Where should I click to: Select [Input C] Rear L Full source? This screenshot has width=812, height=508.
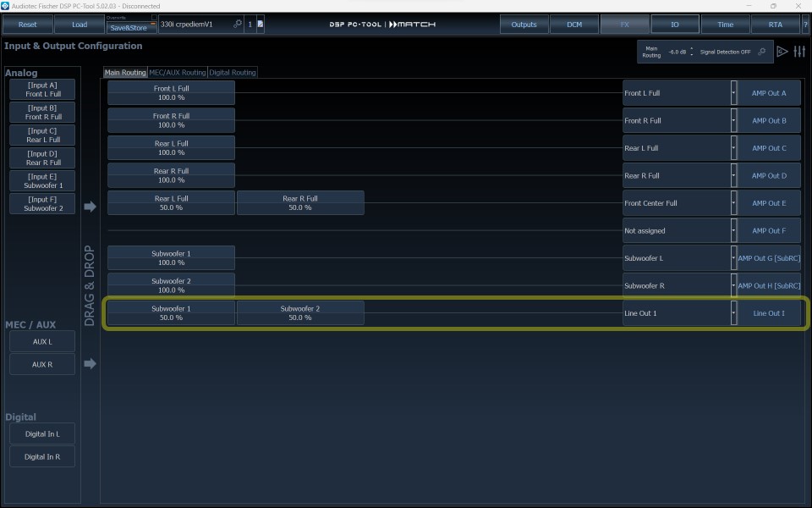42,135
